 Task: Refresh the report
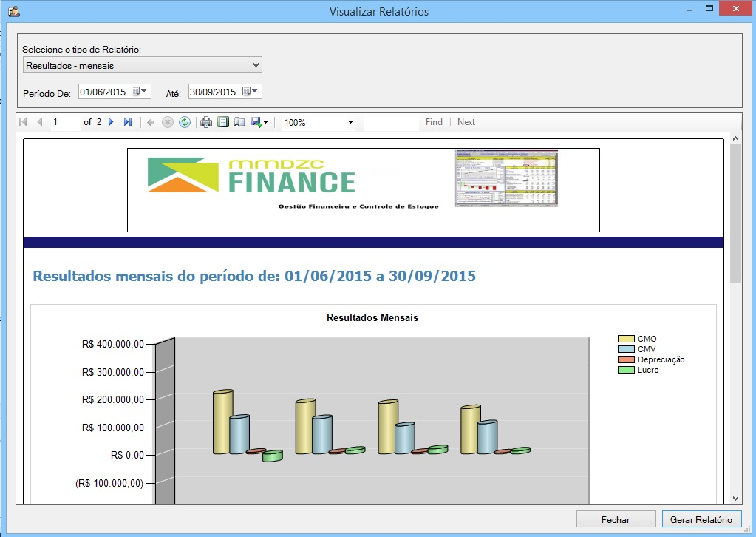(185, 123)
